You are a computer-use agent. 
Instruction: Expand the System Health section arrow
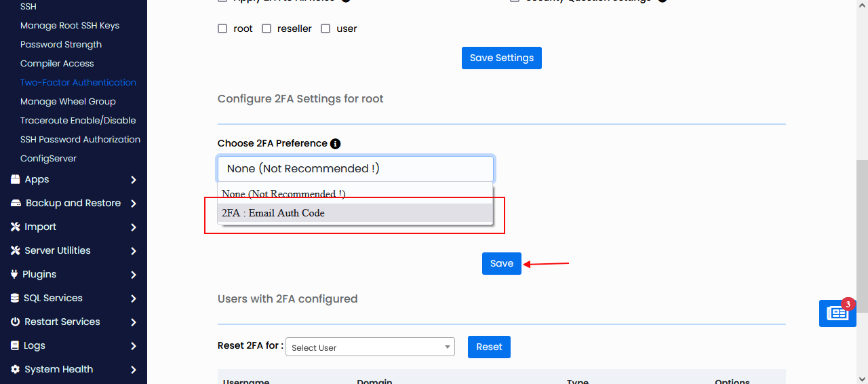tap(134, 370)
